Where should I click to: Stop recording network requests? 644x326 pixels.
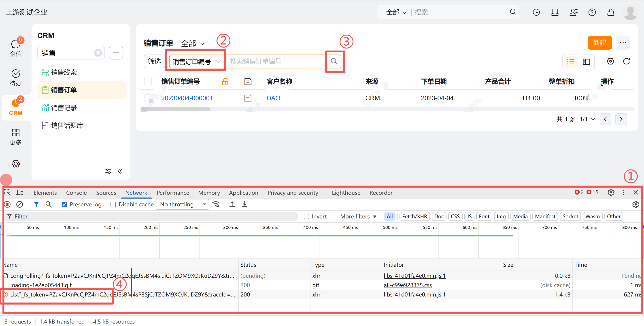click(7, 204)
